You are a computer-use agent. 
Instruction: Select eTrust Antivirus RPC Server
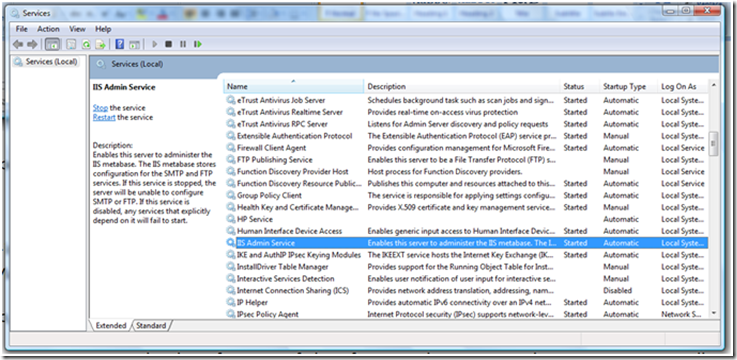pyautogui.click(x=466, y=124)
